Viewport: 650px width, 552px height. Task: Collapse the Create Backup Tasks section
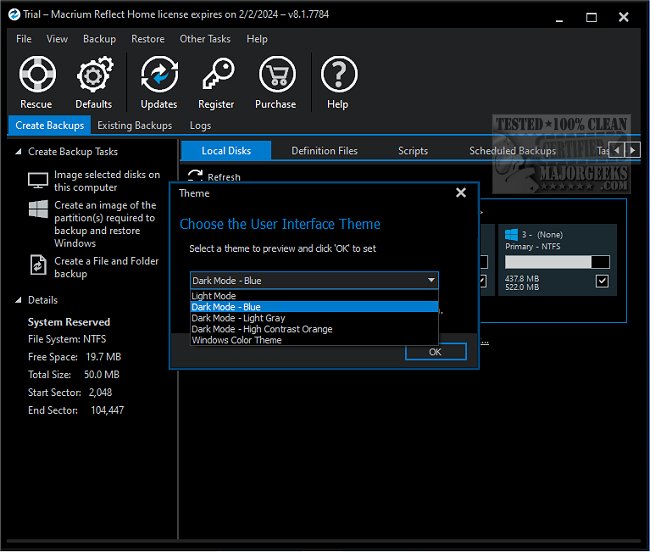coord(17,152)
